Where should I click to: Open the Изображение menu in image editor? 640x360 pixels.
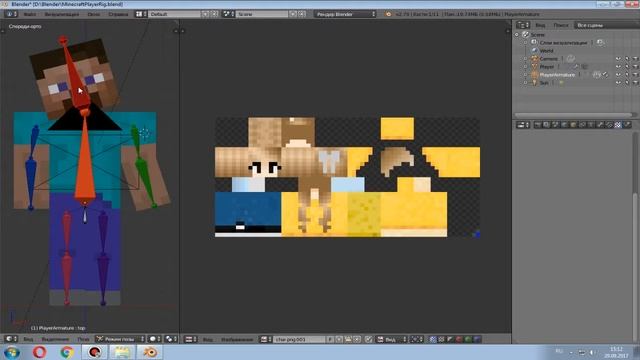point(237,339)
